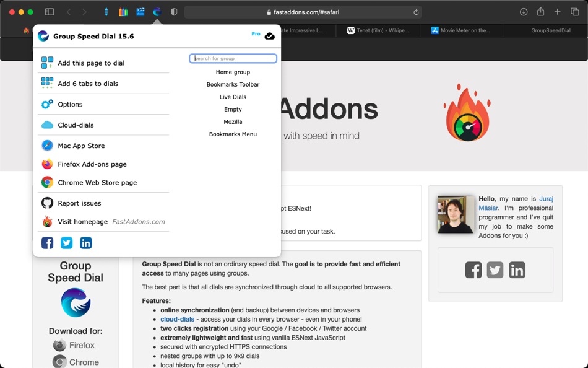Choose Live Dials group

(x=233, y=97)
